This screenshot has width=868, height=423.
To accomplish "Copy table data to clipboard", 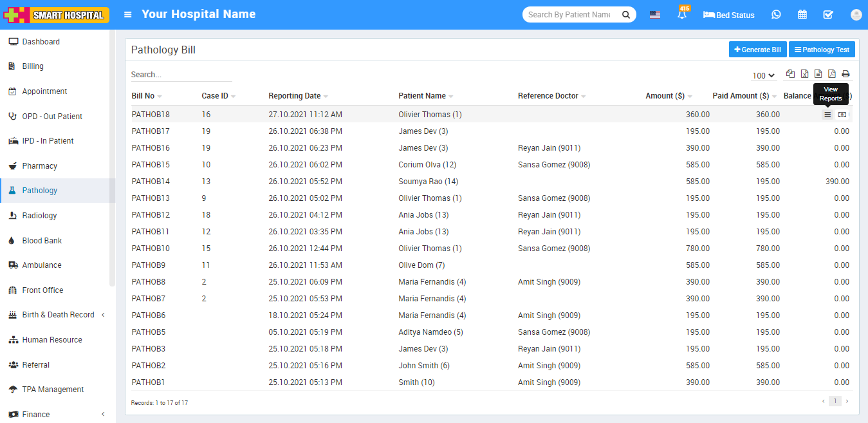I will coord(791,74).
